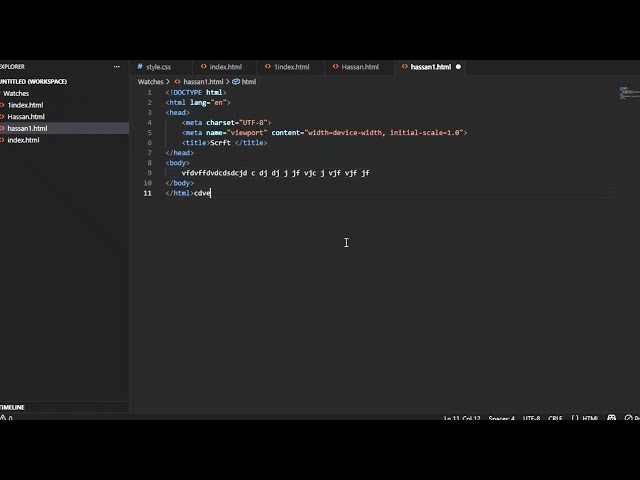Collapse the Watches folder in Explorer
640x480 pixels.
click(16, 93)
